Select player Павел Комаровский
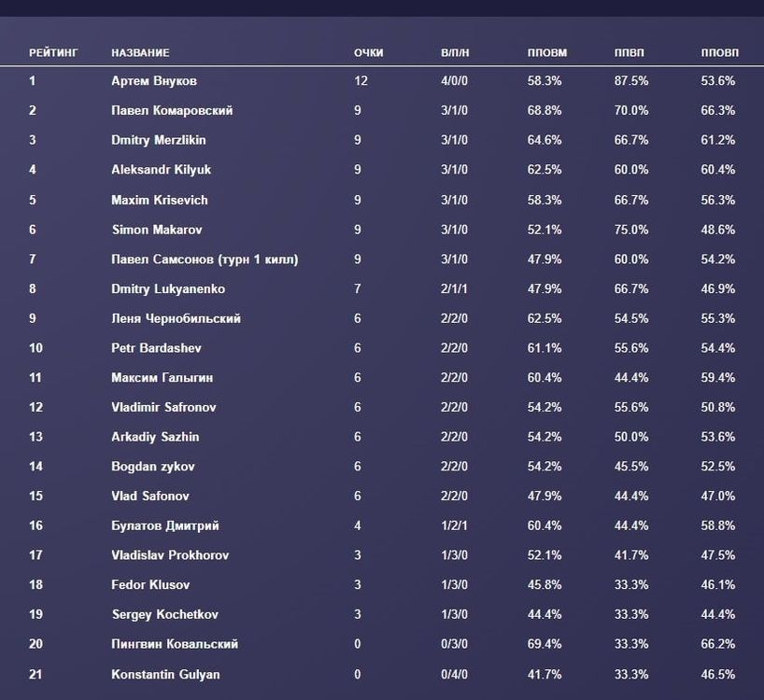Viewport: 764px width, 700px height. tap(172, 110)
